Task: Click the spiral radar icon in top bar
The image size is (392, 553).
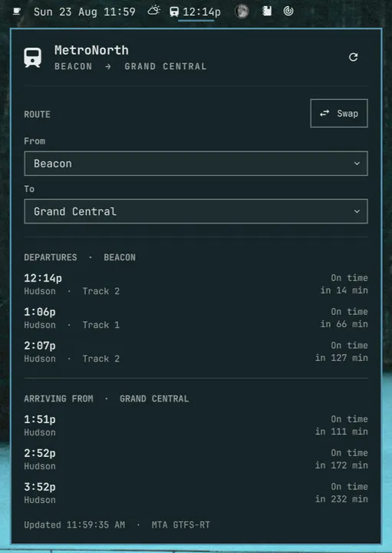Action: click(288, 12)
